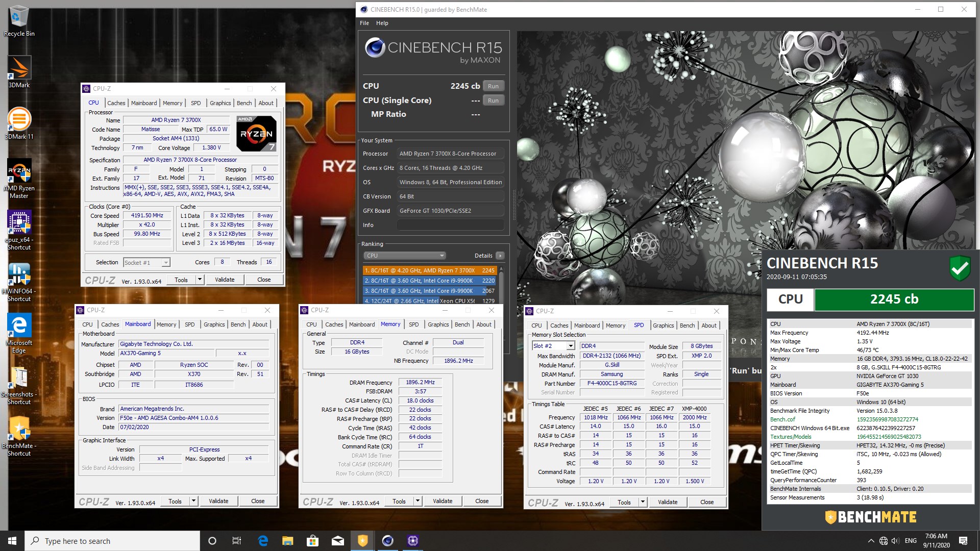Open the Cinebench File menu
The image size is (980, 551).
tap(364, 23)
